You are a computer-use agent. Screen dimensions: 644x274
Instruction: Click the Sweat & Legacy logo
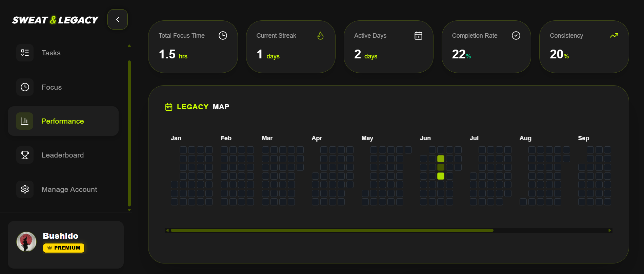pyautogui.click(x=55, y=20)
